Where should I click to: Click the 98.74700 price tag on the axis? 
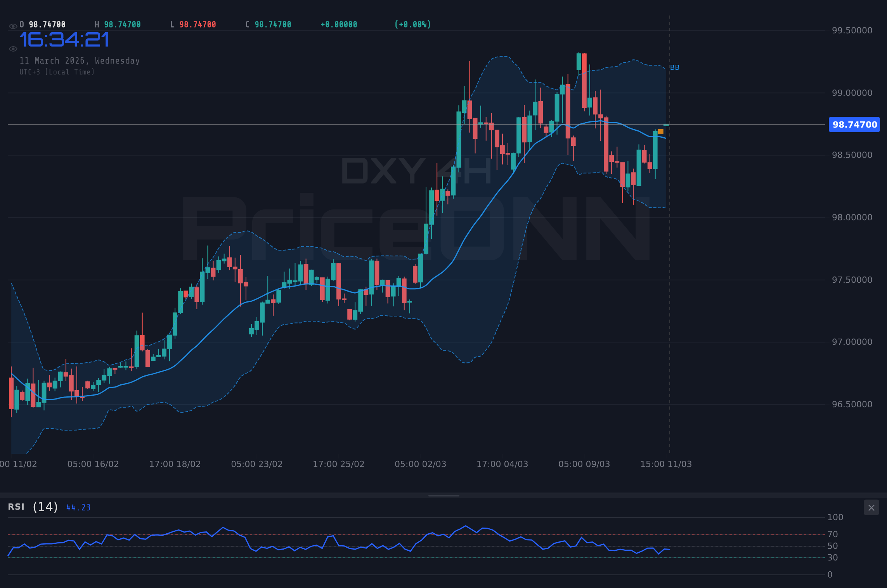pyautogui.click(x=854, y=125)
